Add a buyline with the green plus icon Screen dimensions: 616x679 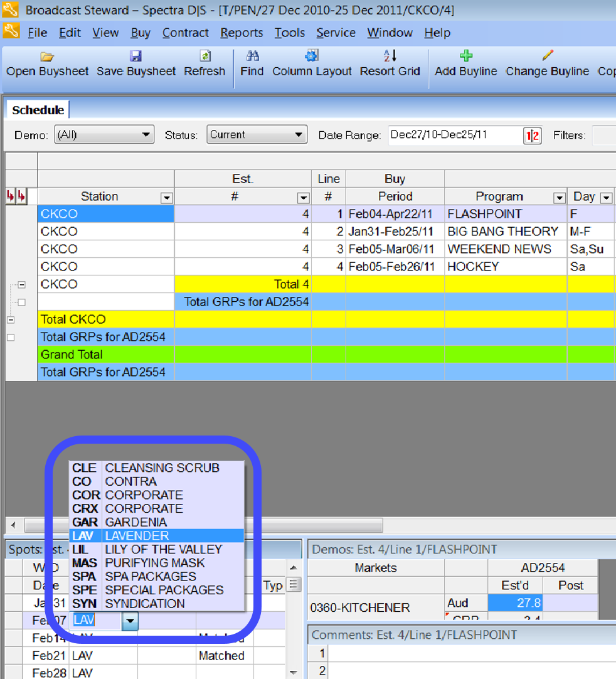click(x=466, y=55)
